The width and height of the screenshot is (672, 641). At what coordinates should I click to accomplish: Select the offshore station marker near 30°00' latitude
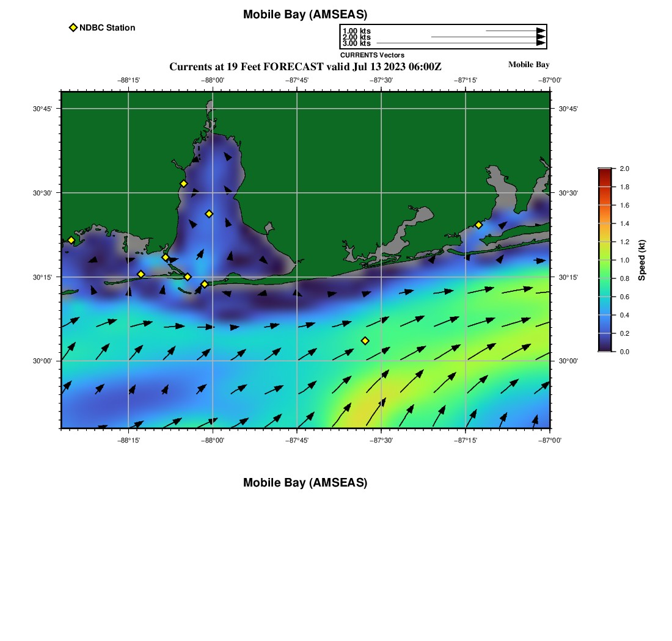365,341
